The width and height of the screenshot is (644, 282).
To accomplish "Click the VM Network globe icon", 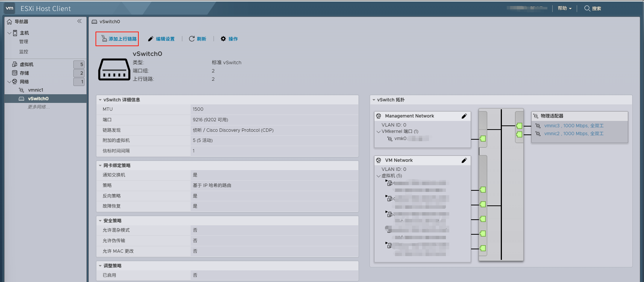I will point(379,160).
